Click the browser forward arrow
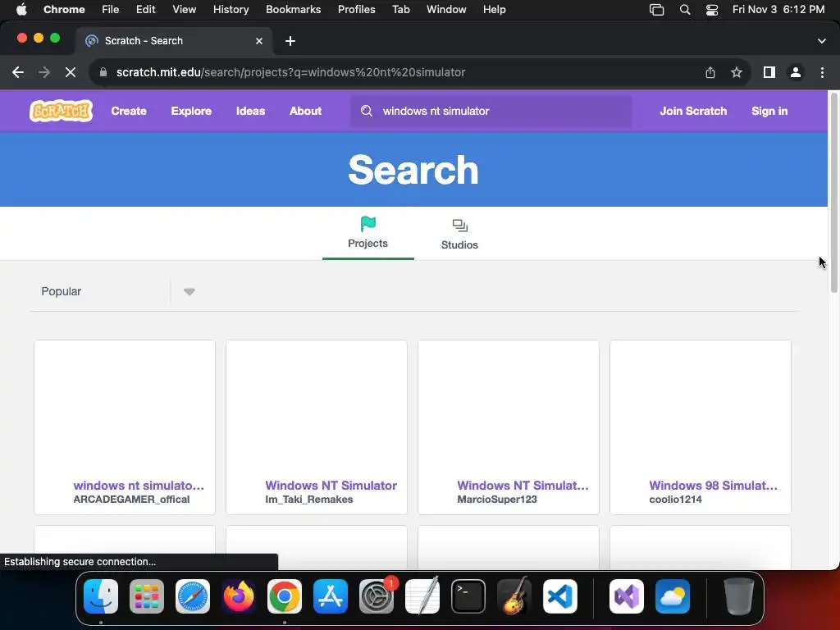 [x=44, y=72]
